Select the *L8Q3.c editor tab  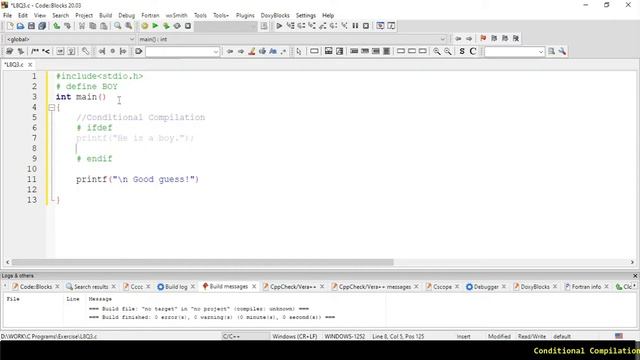[x=14, y=64]
